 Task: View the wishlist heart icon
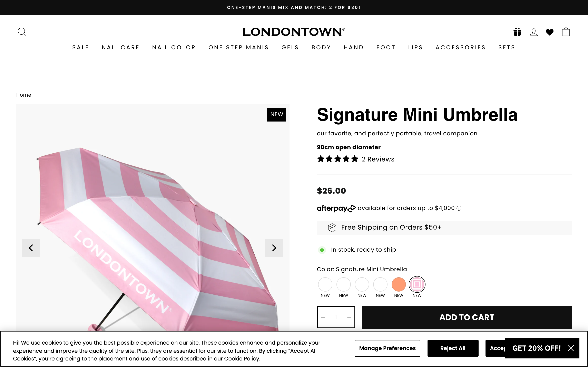click(x=549, y=32)
